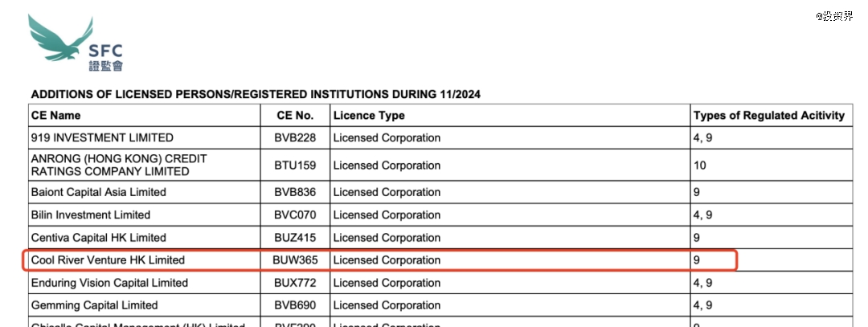Select Enduring Vision Capital Limited row
The image size is (868, 327).
pos(440,283)
